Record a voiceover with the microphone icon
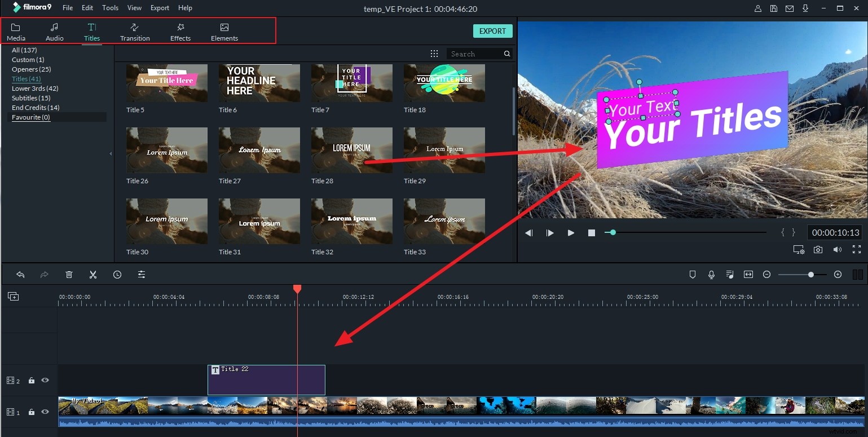The image size is (868, 437). tap(711, 275)
